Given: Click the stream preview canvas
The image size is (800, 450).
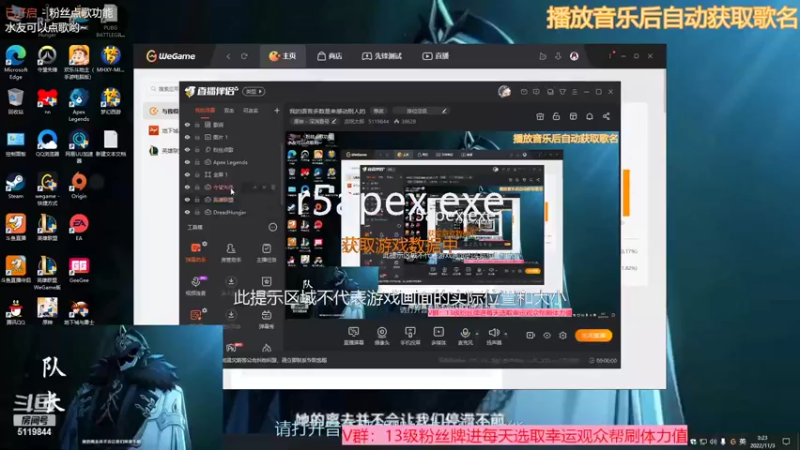Looking at the screenshot, I should pyautogui.click(x=452, y=225).
